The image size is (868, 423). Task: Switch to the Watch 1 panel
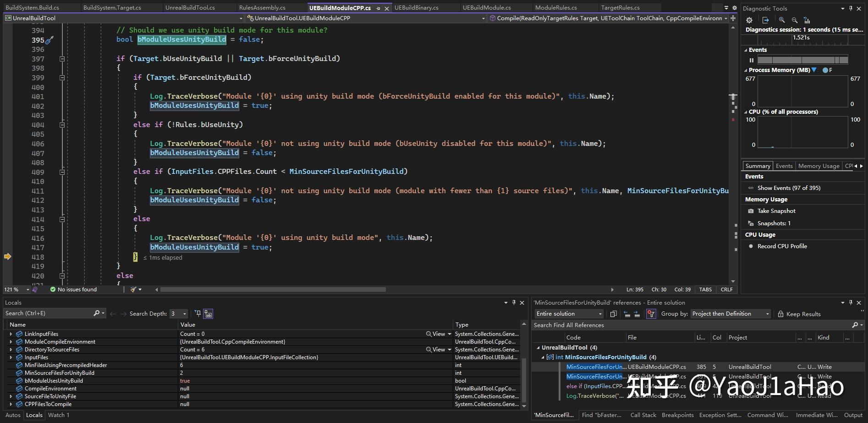(x=59, y=415)
